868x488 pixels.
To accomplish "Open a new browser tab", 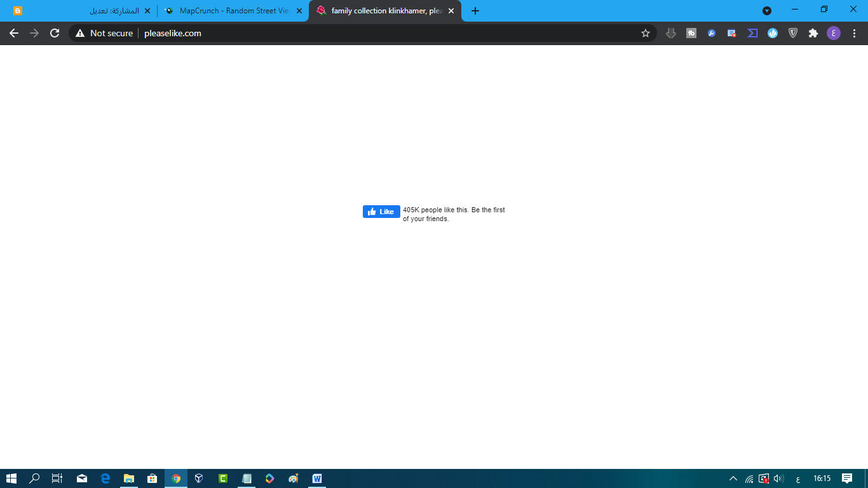I will 475,11.
